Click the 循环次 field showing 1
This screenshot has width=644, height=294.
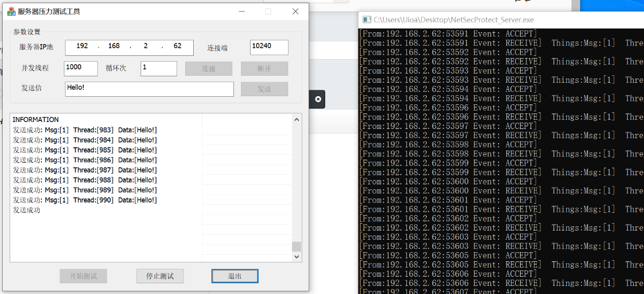click(x=159, y=69)
